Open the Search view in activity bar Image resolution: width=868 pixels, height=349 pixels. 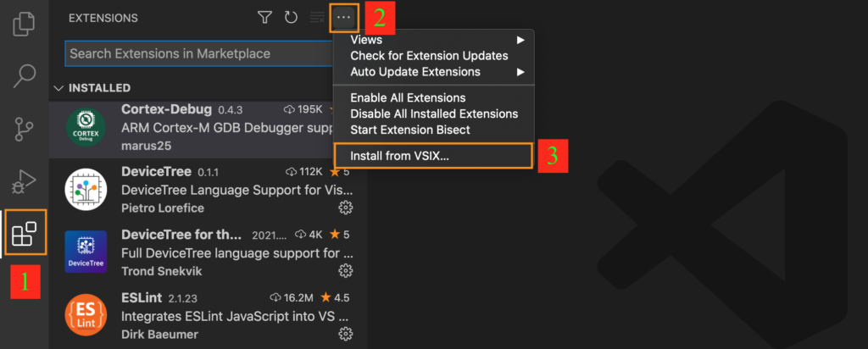tap(25, 76)
